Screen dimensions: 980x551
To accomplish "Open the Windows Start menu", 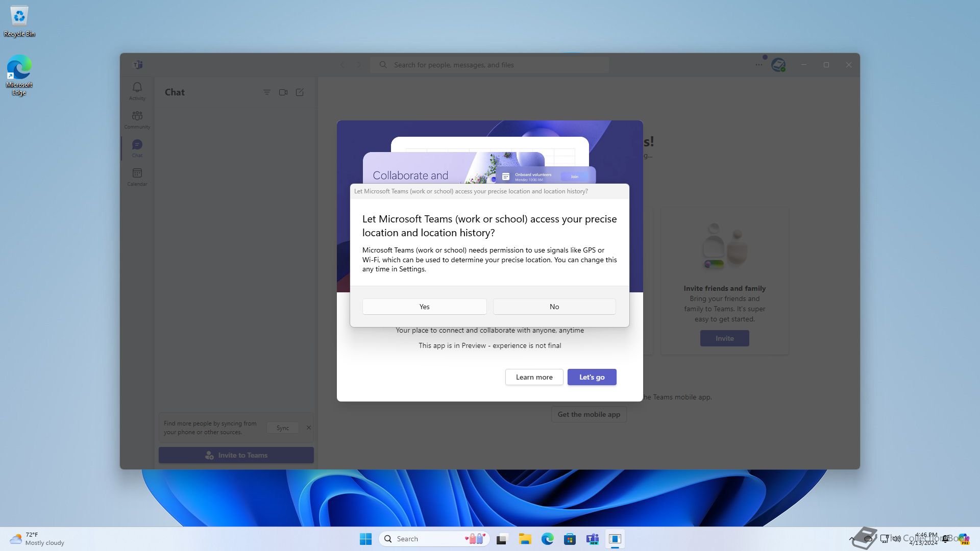I will [x=365, y=539].
